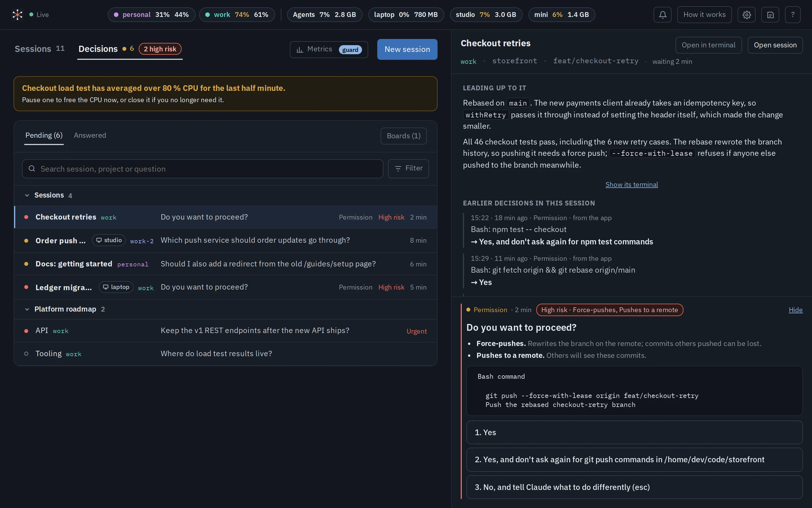This screenshot has height=508, width=812.
Task: Choose Yes, don't ask again for git push
Action: (634, 459)
